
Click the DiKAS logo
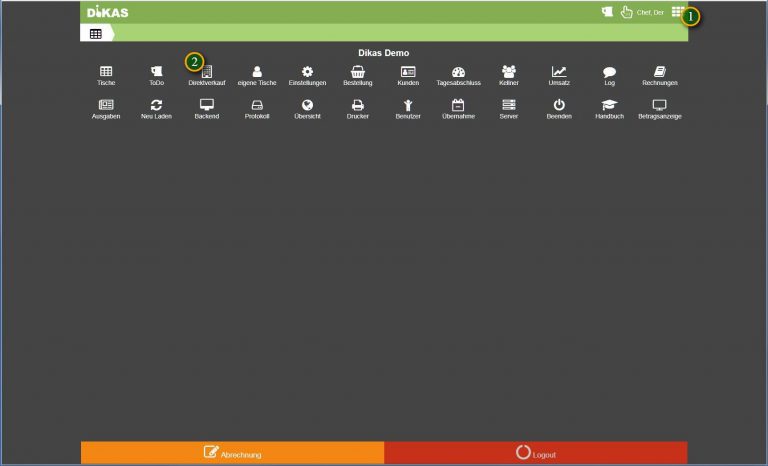(x=107, y=12)
